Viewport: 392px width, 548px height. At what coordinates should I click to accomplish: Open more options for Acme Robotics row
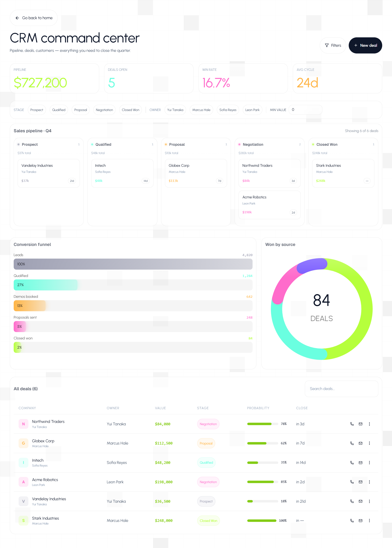(x=369, y=482)
